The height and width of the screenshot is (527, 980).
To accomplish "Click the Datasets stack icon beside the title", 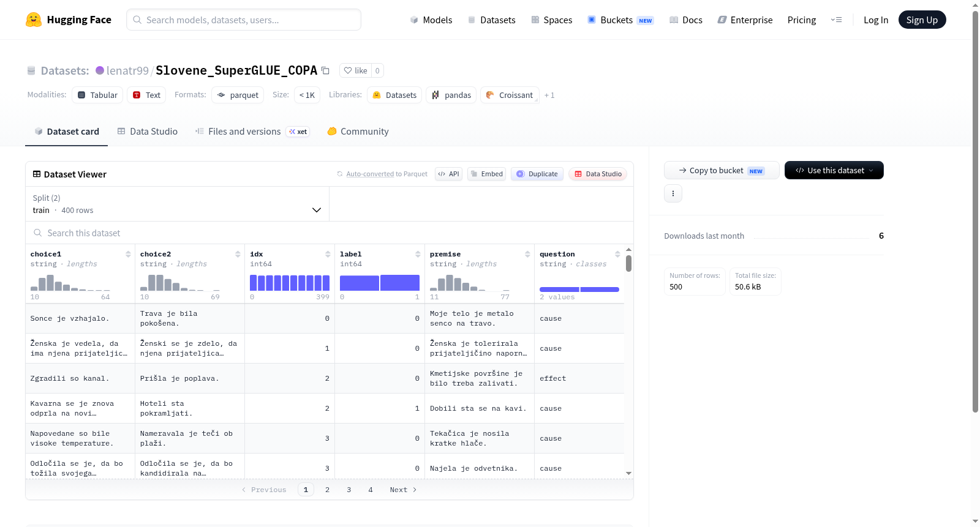I will coord(31,71).
